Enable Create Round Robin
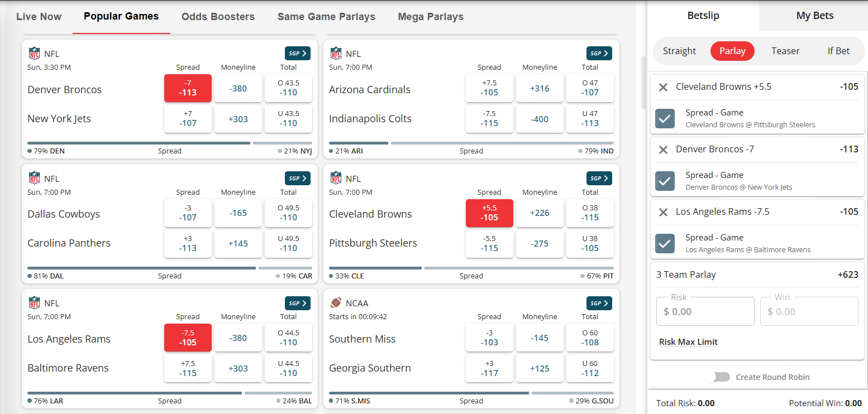The image size is (868, 414). [718, 377]
